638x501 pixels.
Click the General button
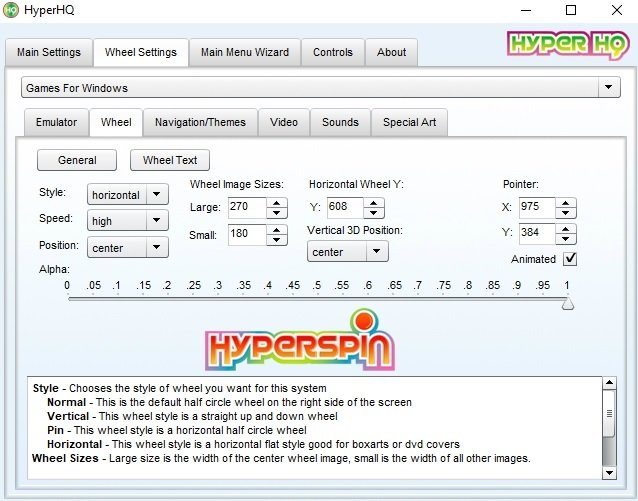[x=77, y=160]
